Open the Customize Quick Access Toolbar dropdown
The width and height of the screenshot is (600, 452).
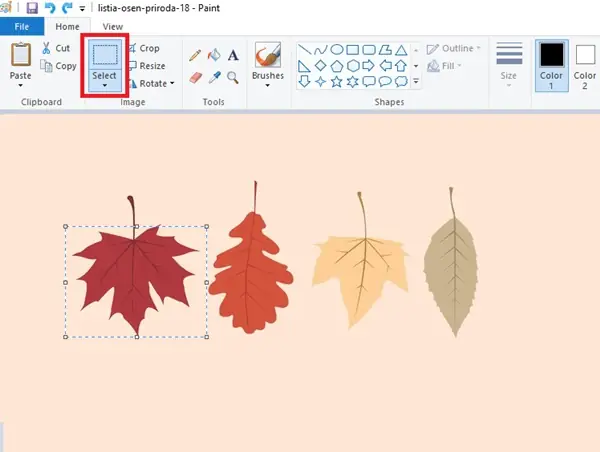point(82,8)
